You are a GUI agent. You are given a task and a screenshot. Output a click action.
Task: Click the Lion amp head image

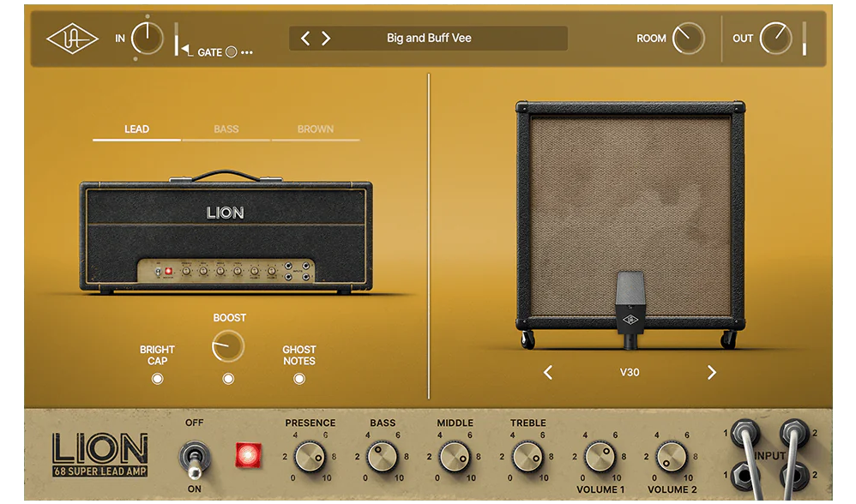tap(226, 233)
